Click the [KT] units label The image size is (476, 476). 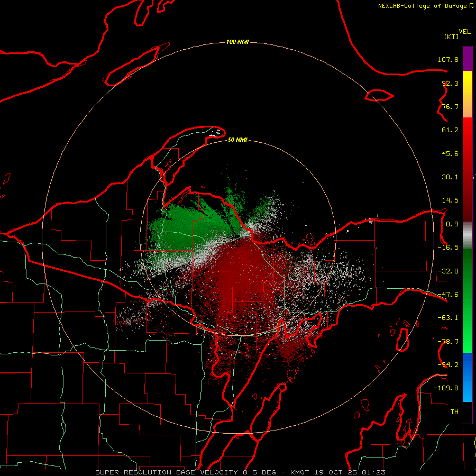(451, 36)
